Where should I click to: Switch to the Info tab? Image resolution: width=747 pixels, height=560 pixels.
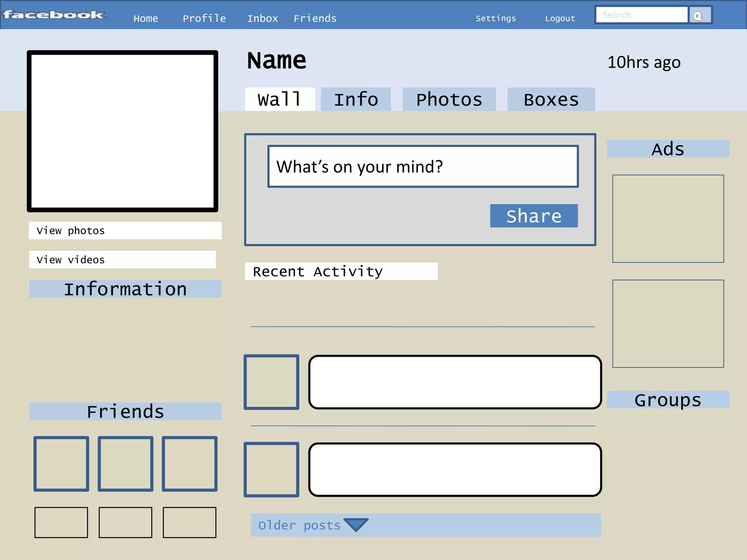pyautogui.click(x=356, y=99)
